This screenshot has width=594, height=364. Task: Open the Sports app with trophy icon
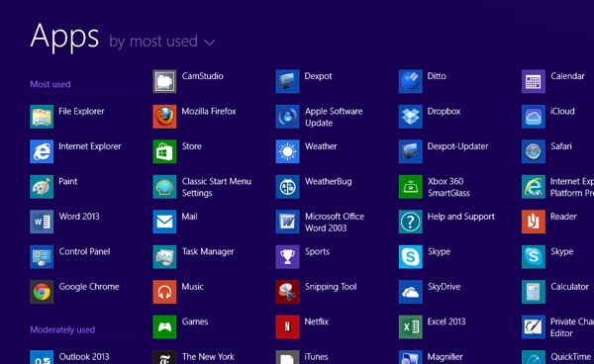click(303, 257)
